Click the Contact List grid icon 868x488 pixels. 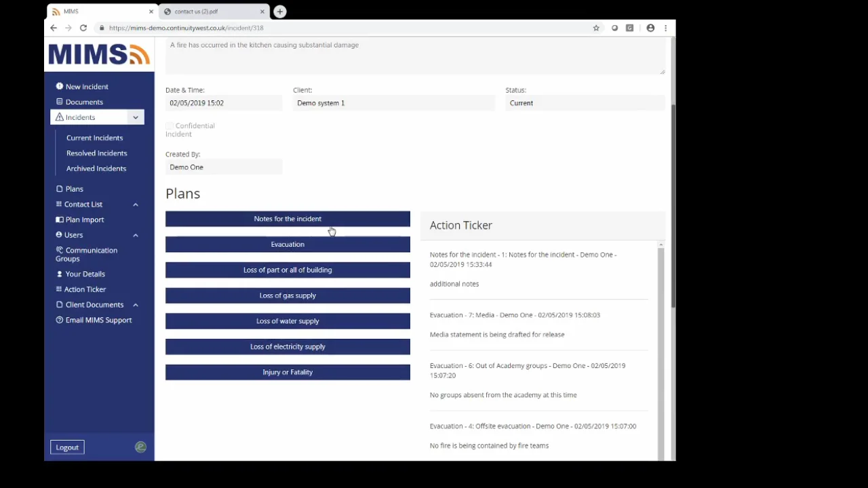tap(59, 204)
